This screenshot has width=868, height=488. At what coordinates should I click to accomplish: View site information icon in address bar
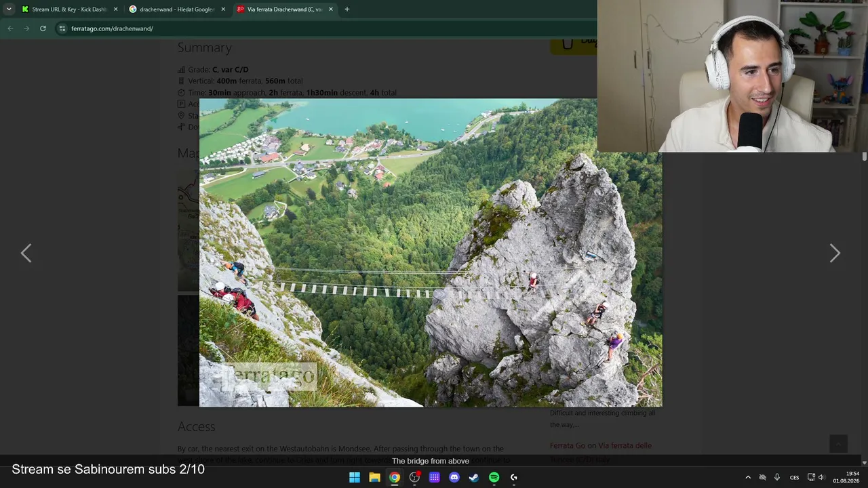tap(62, 28)
